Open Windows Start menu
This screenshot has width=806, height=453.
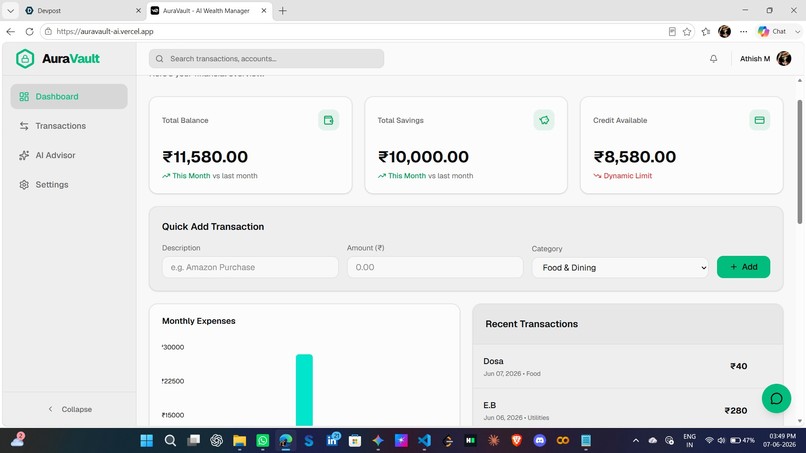tap(146, 440)
